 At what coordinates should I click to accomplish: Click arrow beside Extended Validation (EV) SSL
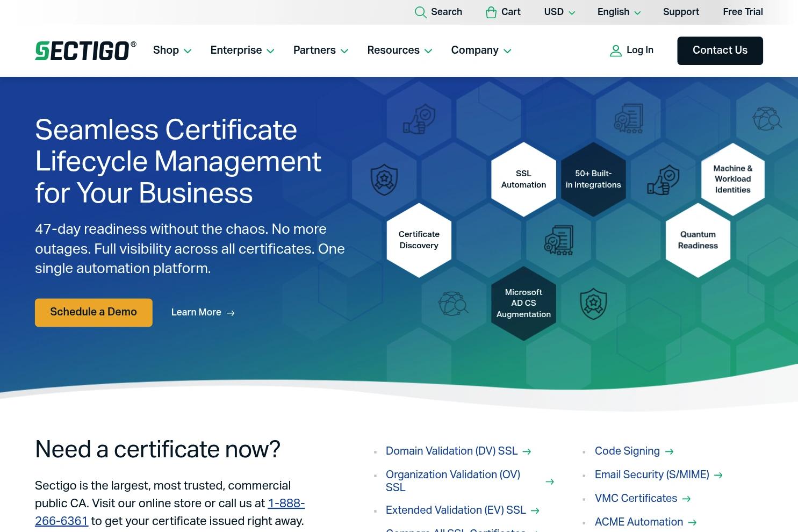pos(535,511)
